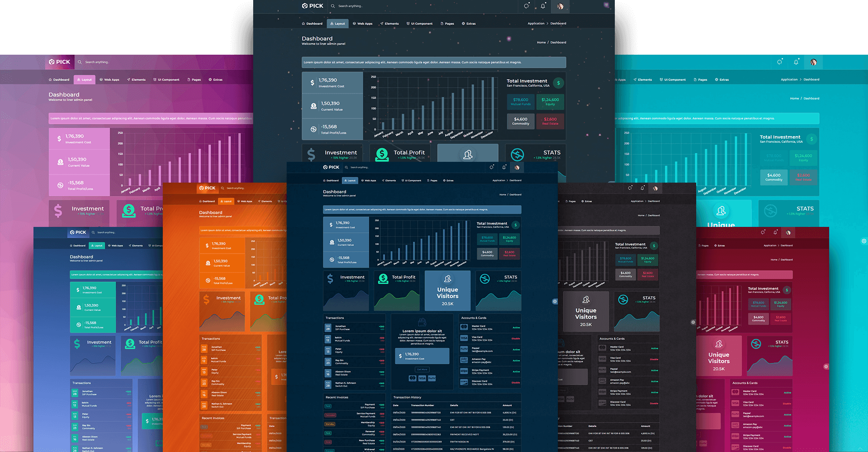This screenshot has height=452, width=868.
Task: Click wallet icon above Lorem ipsum, navy window
Action: 422,322
